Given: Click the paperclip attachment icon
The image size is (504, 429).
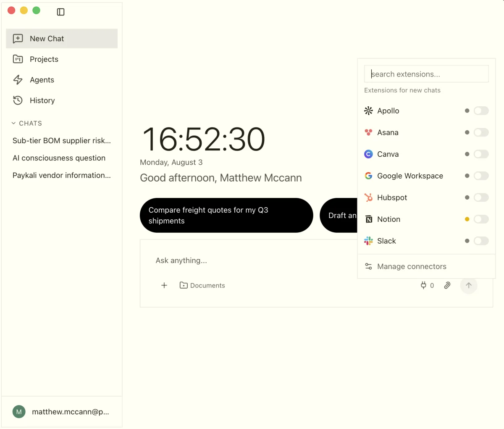Looking at the screenshot, I should (x=447, y=285).
